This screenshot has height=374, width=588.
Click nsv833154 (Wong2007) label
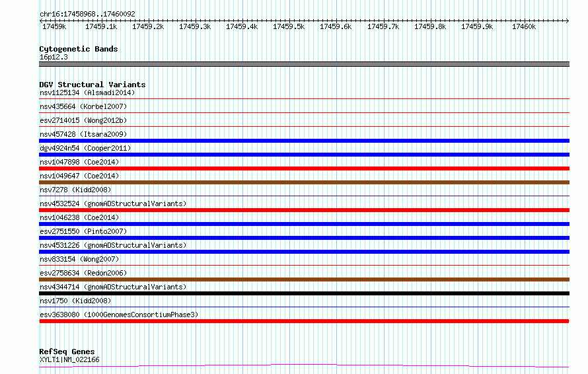[79, 259]
